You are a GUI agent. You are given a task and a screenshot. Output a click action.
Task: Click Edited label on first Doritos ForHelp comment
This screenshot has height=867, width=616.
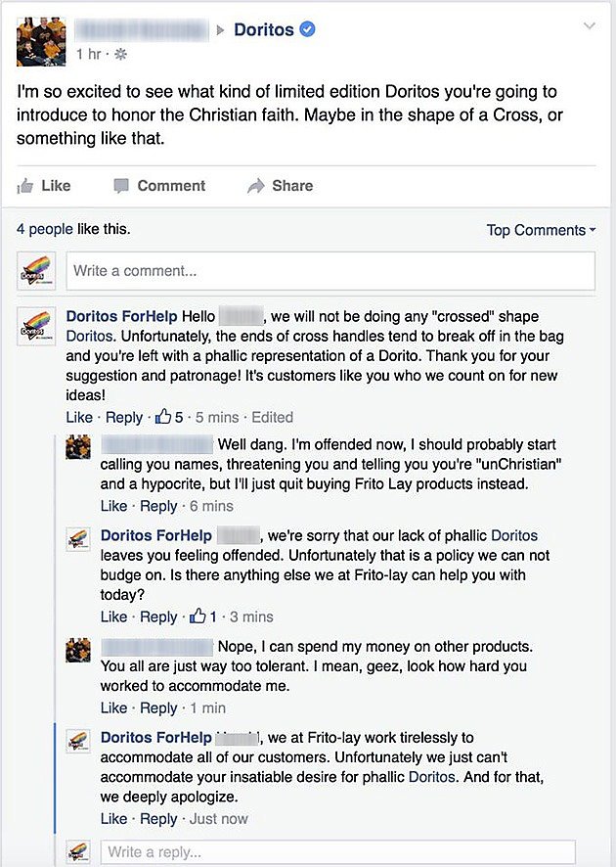click(272, 417)
